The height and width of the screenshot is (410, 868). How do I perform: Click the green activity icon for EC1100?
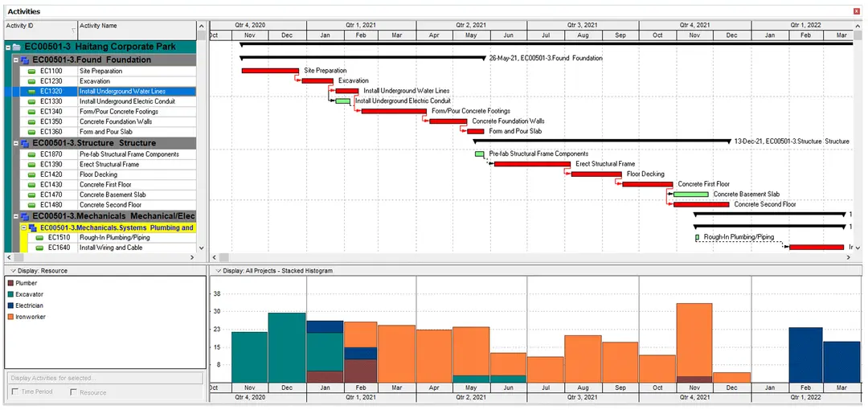pos(31,72)
